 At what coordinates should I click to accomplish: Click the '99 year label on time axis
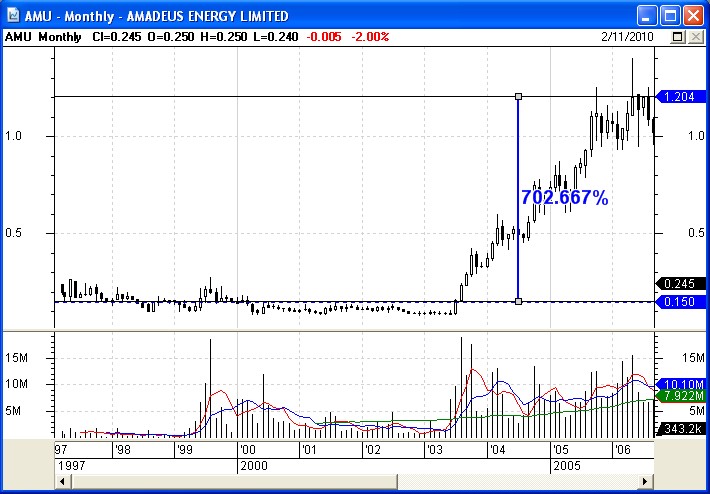click(185, 450)
